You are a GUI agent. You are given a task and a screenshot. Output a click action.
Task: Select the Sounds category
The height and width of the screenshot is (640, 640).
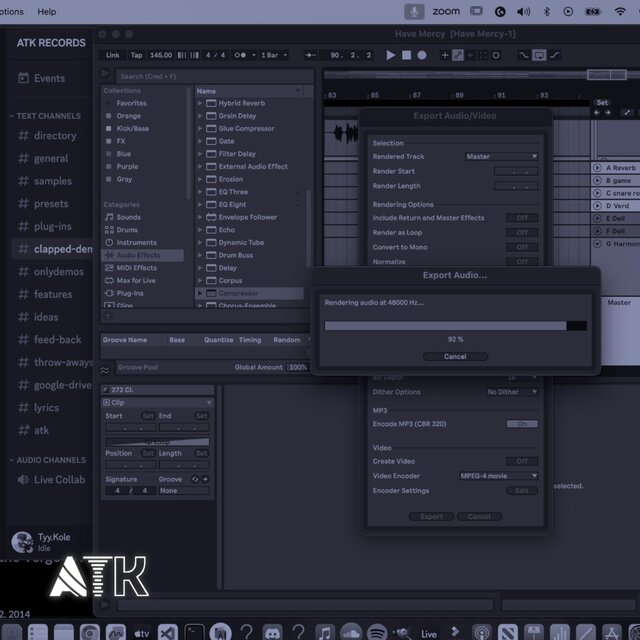tap(129, 217)
